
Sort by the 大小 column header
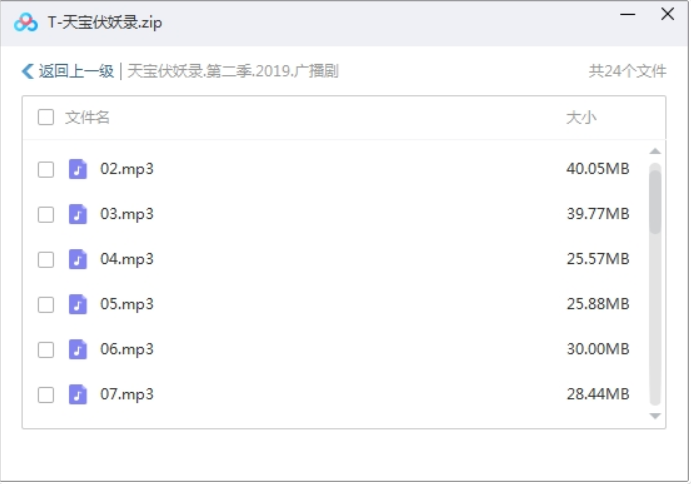581,118
